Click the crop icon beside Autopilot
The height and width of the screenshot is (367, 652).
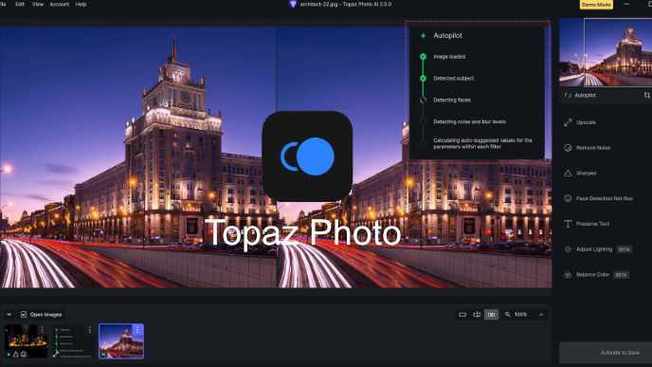coord(647,95)
